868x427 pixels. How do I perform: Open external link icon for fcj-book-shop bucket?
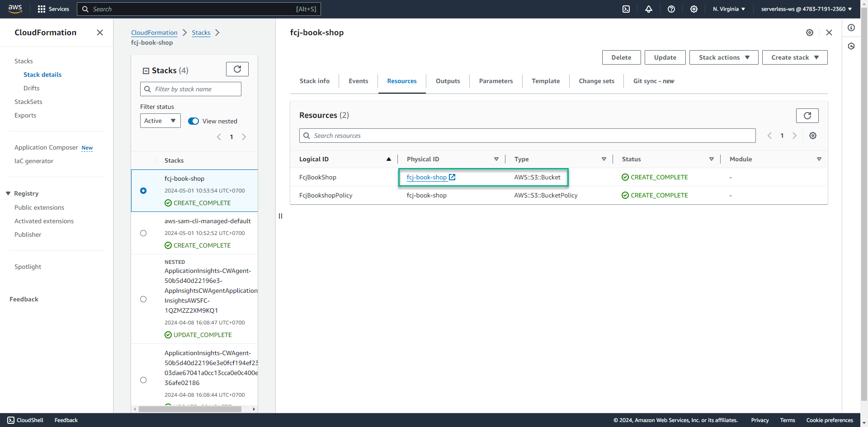452,177
